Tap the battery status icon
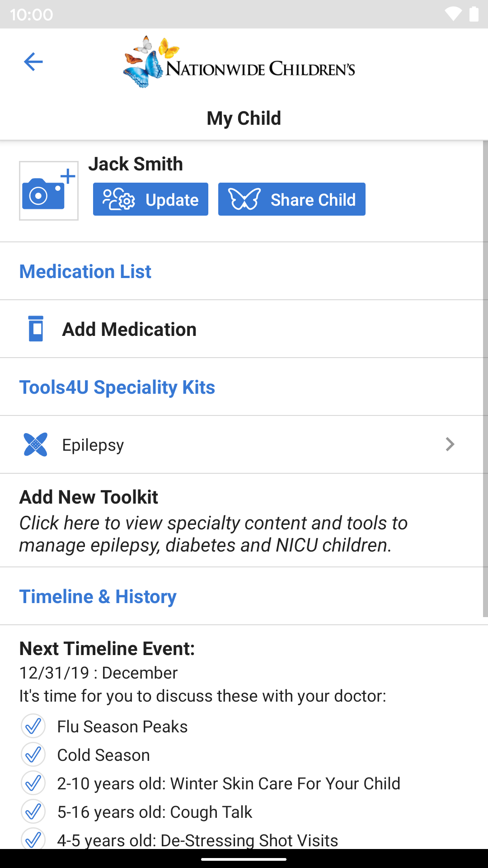This screenshot has height=868, width=488. [x=474, y=14]
